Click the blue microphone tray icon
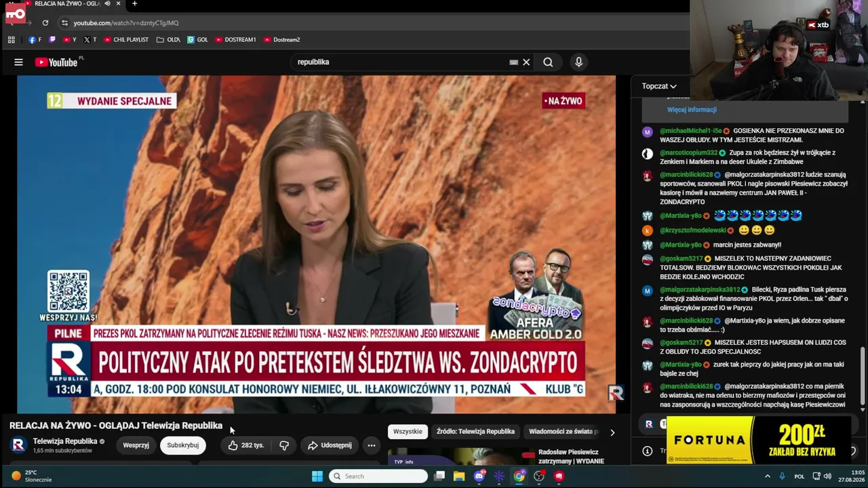The height and width of the screenshot is (488, 868). pyautogui.click(x=783, y=476)
